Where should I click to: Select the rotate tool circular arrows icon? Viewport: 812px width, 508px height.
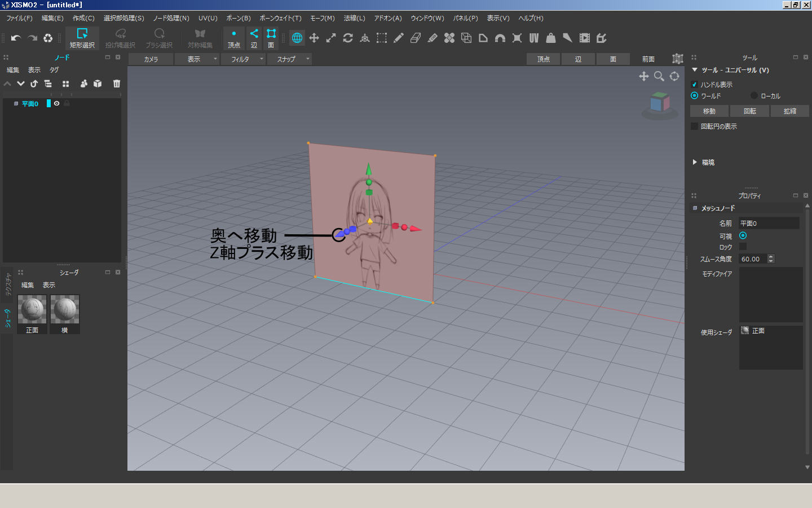pyautogui.click(x=348, y=38)
